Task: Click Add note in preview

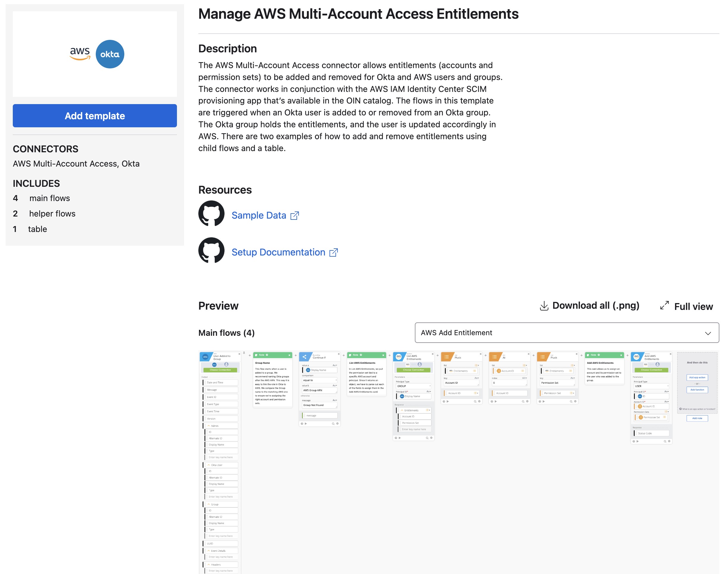Action: click(x=697, y=418)
